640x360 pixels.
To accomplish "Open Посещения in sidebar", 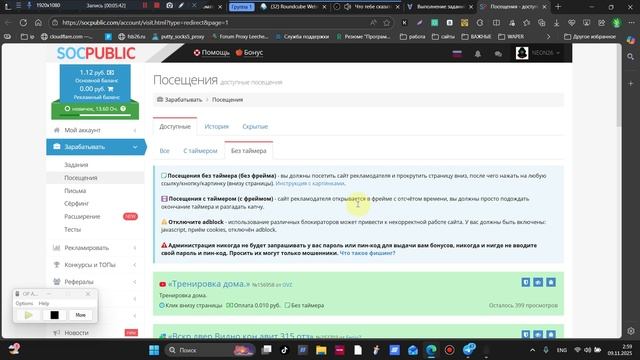I will tap(81, 178).
